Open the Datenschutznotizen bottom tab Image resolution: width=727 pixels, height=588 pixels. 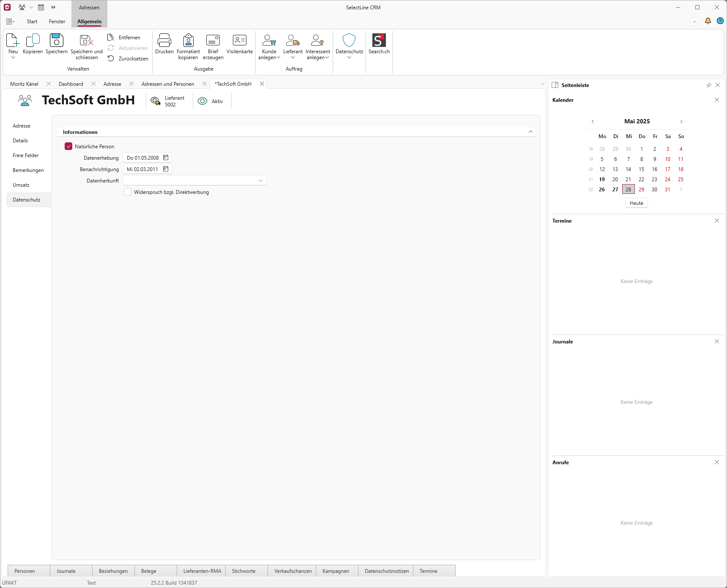click(386, 571)
